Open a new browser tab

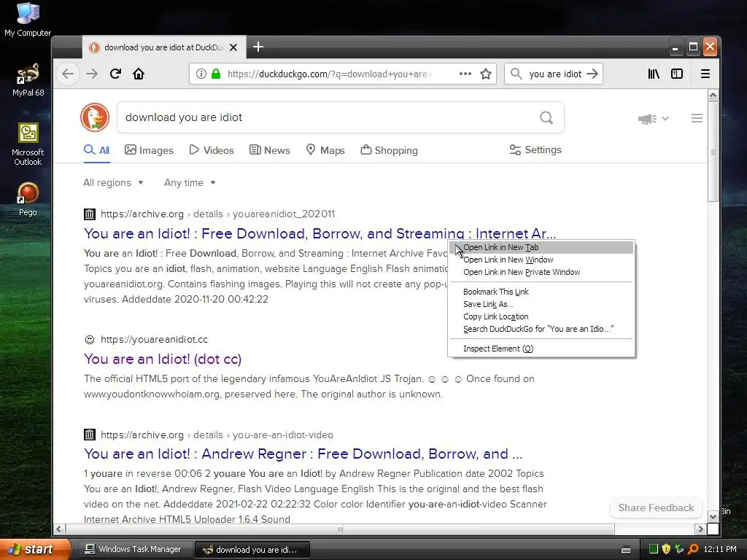click(x=258, y=47)
